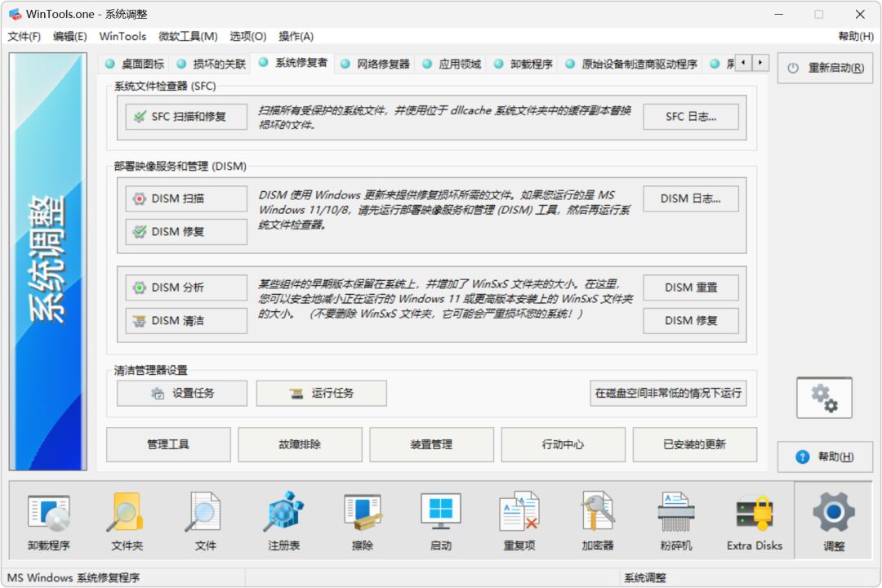Click the 系统调整 blue side banner
Image resolution: width=882 pixels, height=588 pixels.
(x=48, y=261)
